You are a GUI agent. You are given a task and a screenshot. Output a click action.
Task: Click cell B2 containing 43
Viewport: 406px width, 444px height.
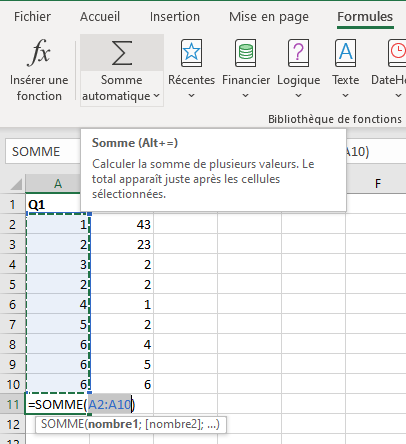pos(122,224)
